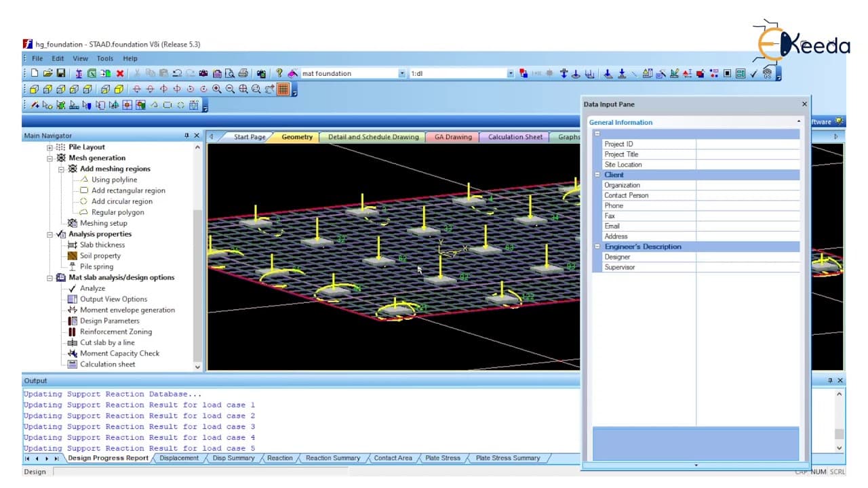Create a new file with the New icon

click(x=35, y=73)
